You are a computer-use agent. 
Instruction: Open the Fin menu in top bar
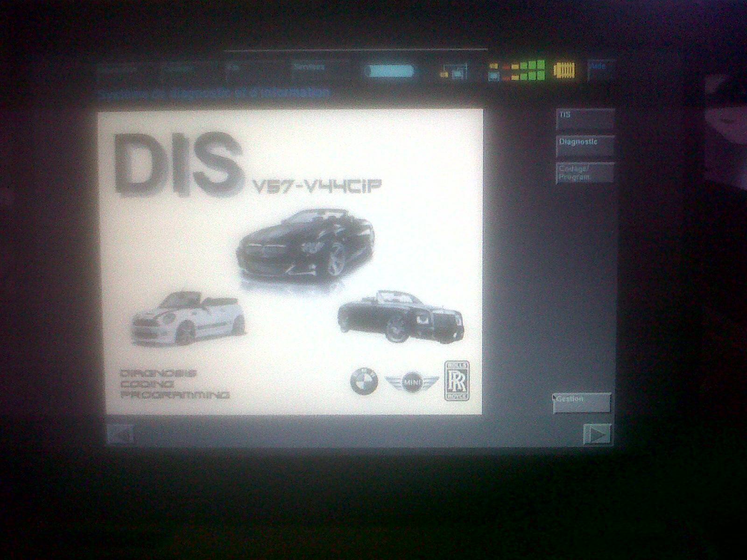[254, 71]
